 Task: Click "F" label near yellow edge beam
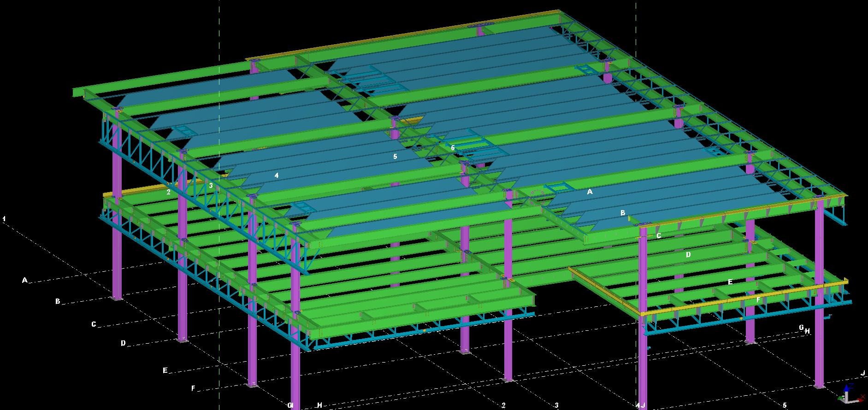[x=758, y=299]
